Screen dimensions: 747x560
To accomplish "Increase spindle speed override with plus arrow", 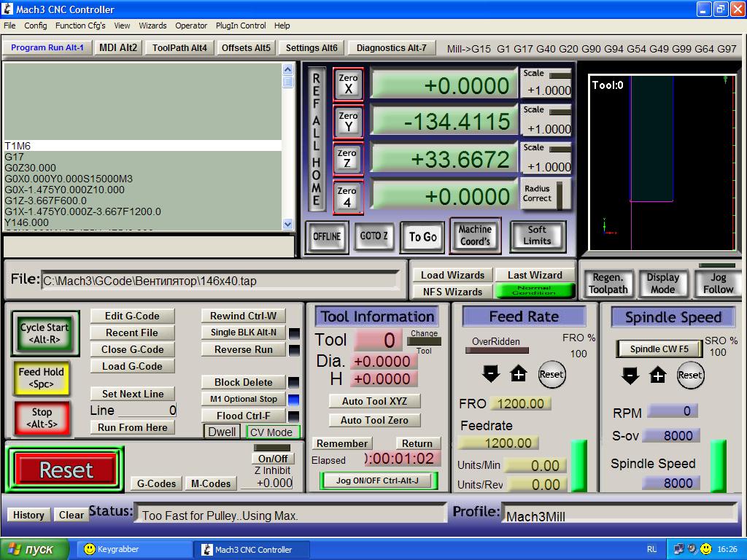I will (x=658, y=375).
